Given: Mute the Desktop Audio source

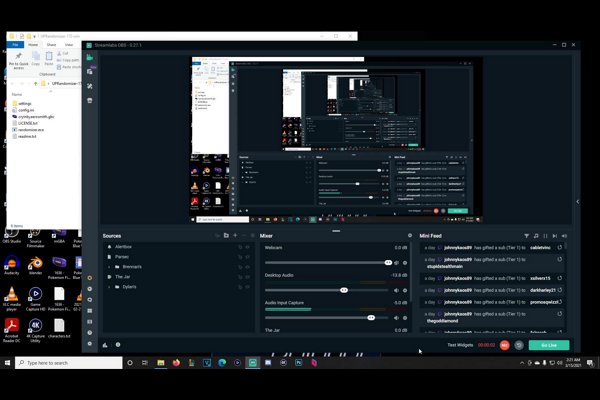Looking at the screenshot, I should click(396, 289).
